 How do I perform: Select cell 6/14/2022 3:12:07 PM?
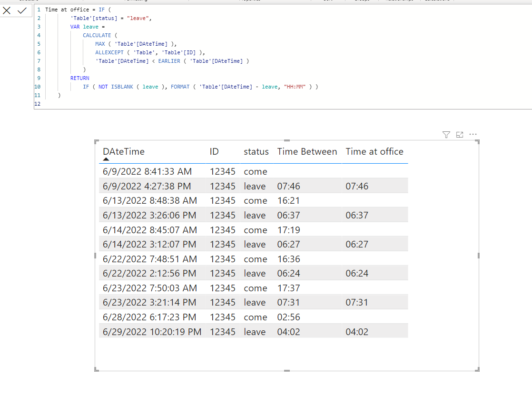pyautogui.click(x=149, y=244)
